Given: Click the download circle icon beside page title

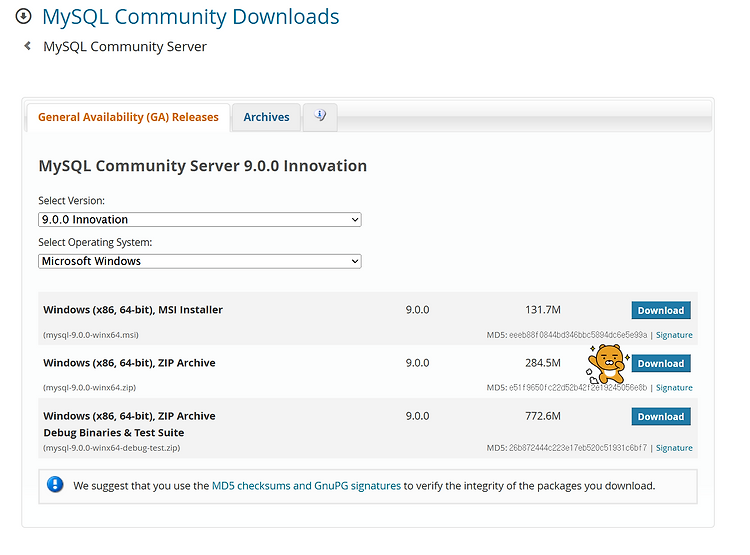Looking at the screenshot, I should (x=23, y=16).
